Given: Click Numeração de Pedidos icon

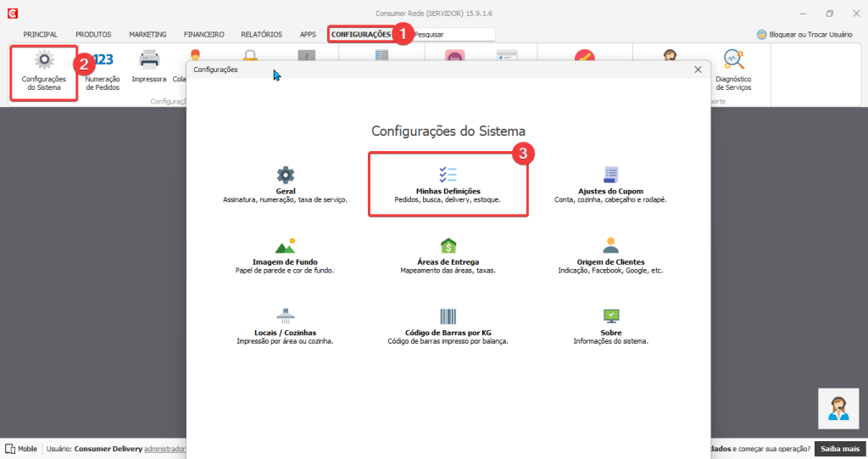Looking at the screenshot, I should pos(103,61).
